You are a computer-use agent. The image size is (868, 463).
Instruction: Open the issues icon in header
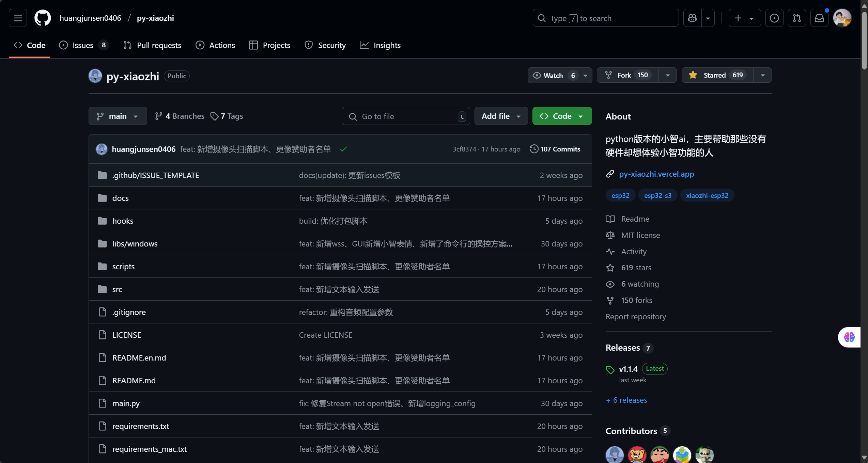click(774, 18)
